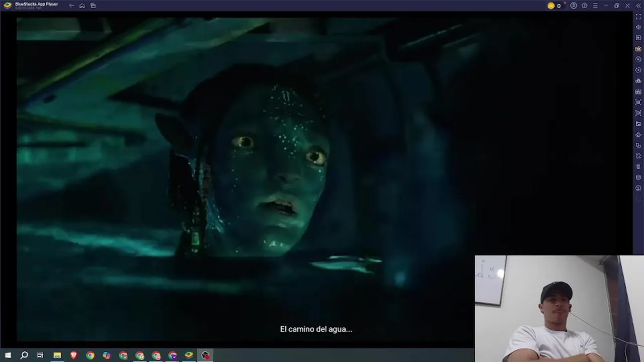The image size is (644, 362).
Task: Open the orange toolbox icon in sidebar
Action: tap(638, 49)
